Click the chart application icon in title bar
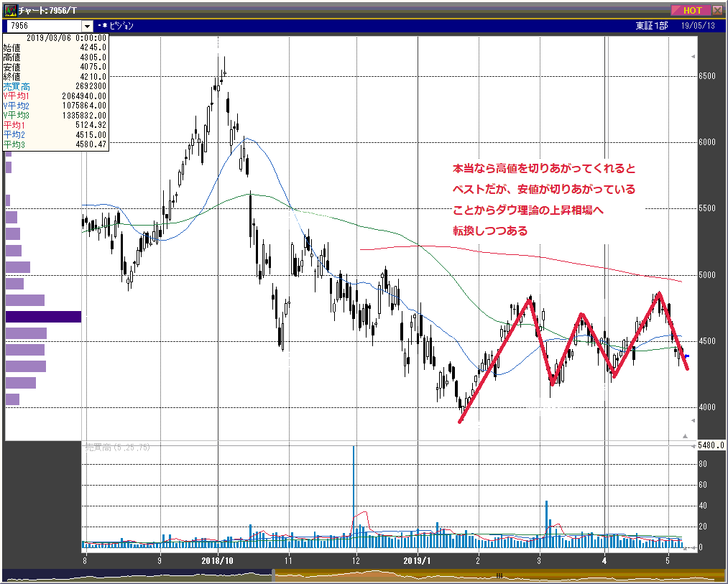Screen dimensions: 728x584 pyautogui.click(x=9, y=10)
